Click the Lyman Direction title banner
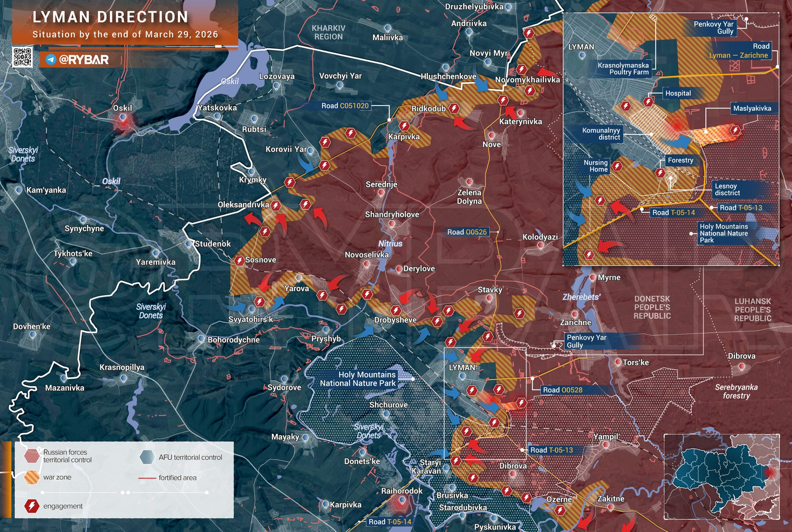This screenshot has height=532, width=792. tap(125, 24)
